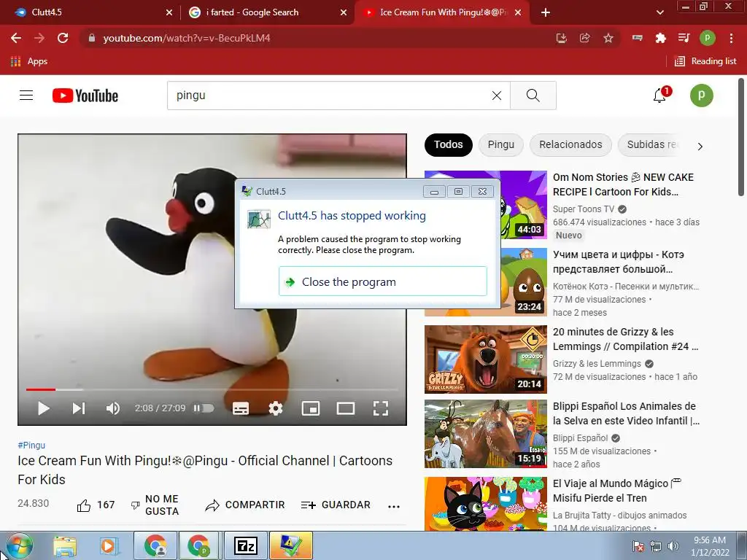Open the player settings gear
The width and height of the screenshot is (747, 560).
pos(275,408)
